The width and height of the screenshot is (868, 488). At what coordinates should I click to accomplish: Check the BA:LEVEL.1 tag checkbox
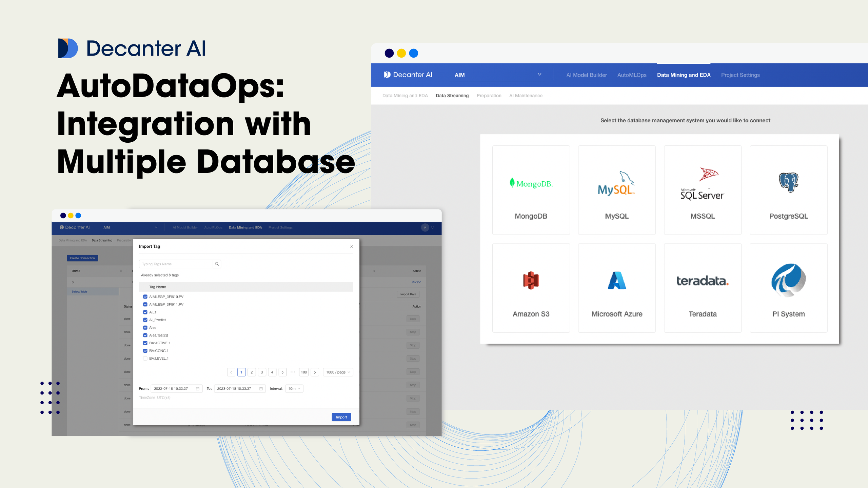[145, 359]
